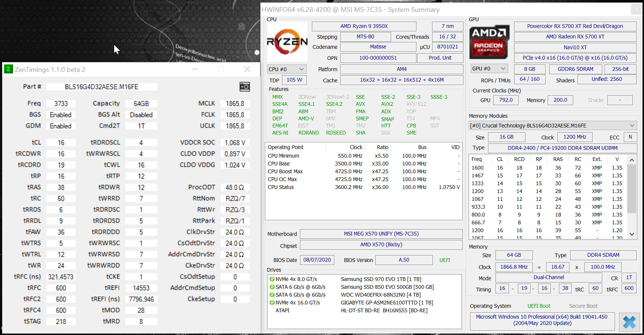Click the Memory Clock 1866.8 MHz field

point(514,267)
